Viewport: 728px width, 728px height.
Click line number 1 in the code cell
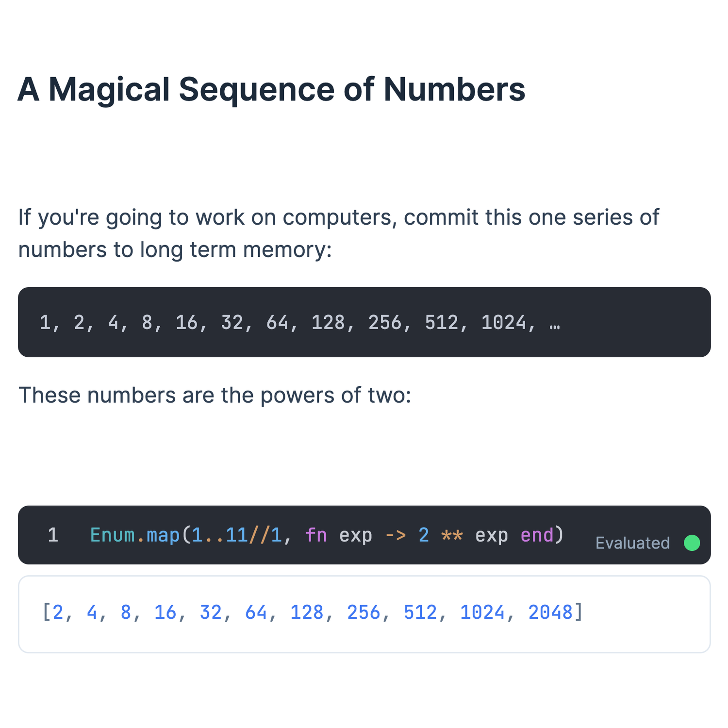pyautogui.click(x=53, y=535)
